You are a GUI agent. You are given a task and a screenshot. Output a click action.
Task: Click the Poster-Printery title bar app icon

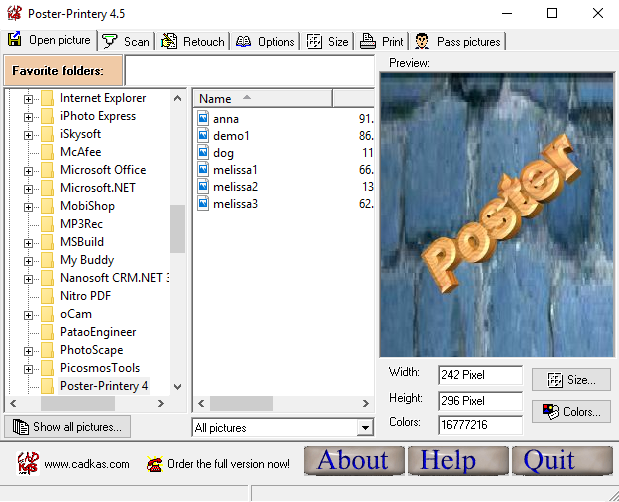pos(15,13)
